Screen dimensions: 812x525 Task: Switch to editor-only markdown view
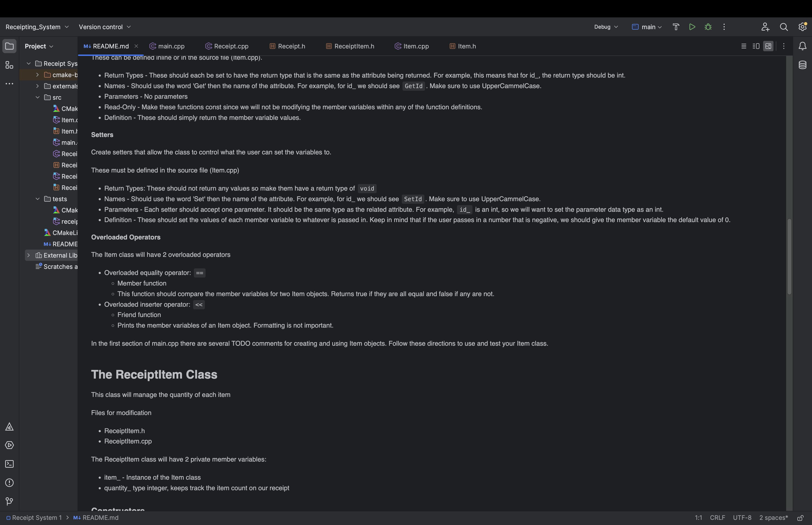coord(743,46)
